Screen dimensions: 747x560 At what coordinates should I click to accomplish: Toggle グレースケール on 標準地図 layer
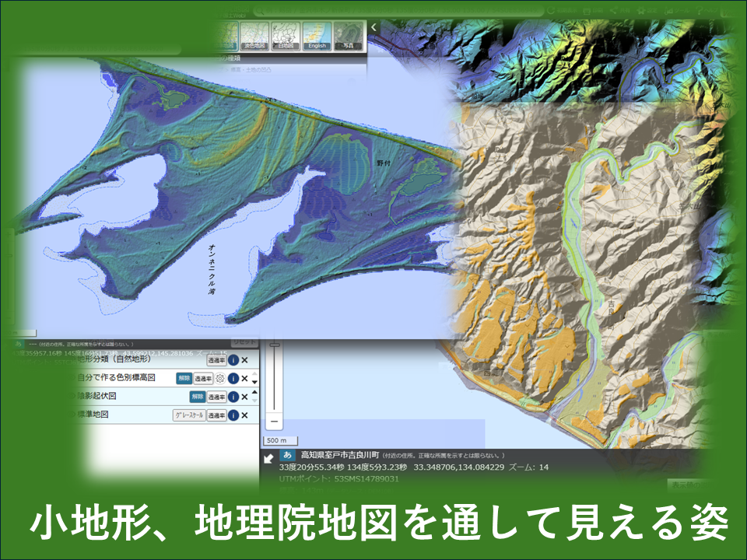189,415
